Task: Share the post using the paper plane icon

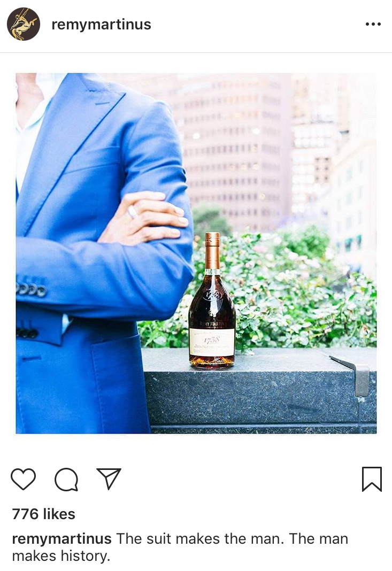Action: 109,479
